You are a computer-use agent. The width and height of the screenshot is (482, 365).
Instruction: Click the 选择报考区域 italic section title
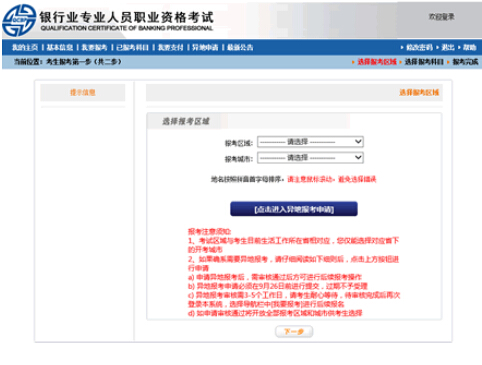[186, 121]
